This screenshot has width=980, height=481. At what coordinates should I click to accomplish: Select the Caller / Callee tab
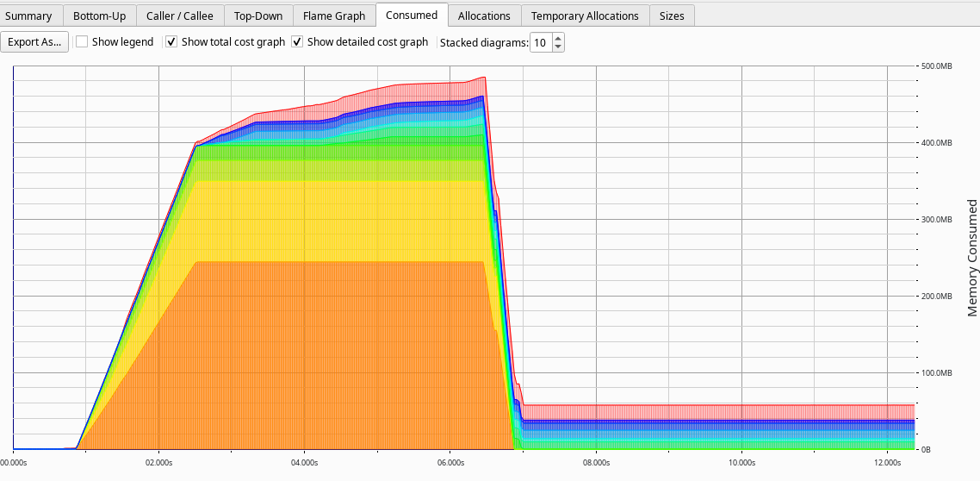point(179,16)
